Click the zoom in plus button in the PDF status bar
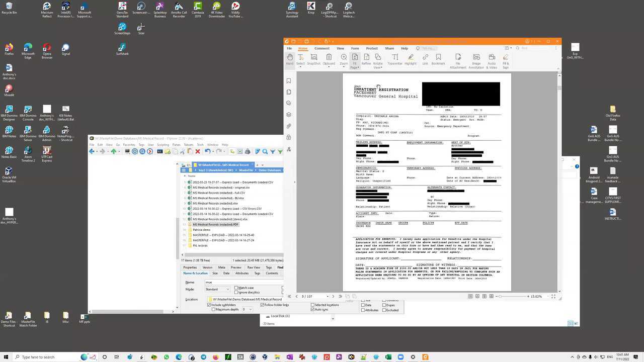Screen dimensions: 644x362 click(x=528, y=297)
